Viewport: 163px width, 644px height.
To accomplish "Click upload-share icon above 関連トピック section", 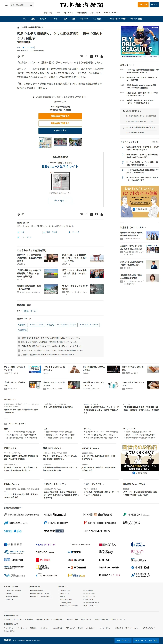I will pyautogui.click(x=101, y=214).
